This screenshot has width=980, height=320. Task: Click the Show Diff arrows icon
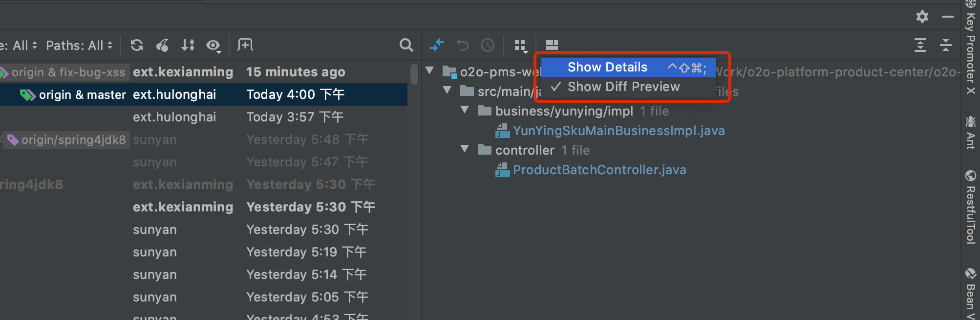tap(436, 45)
